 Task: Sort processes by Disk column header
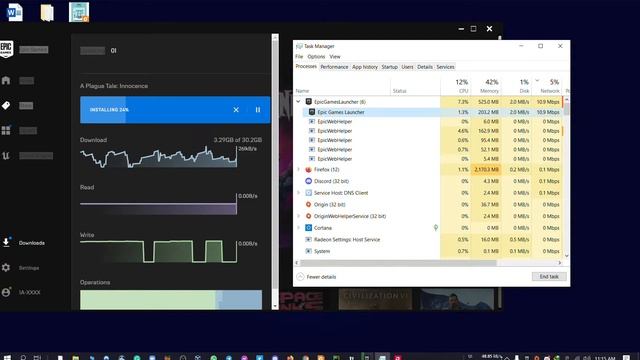pyautogui.click(x=516, y=86)
